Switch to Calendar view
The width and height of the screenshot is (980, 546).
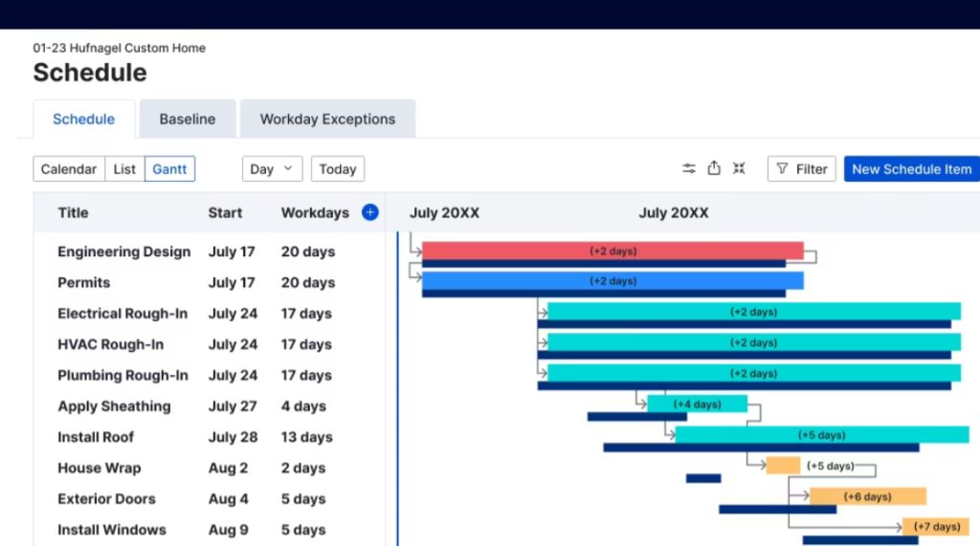[69, 169]
